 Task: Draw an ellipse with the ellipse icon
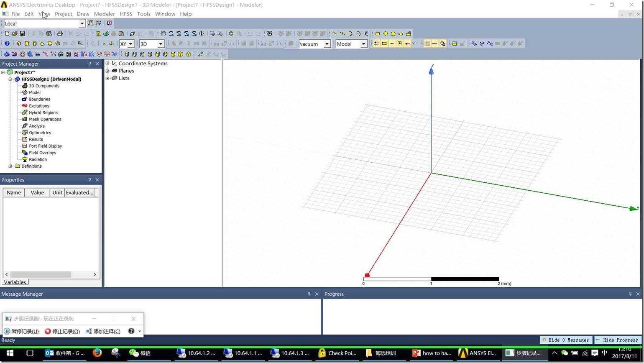pyautogui.click(x=401, y=33)
